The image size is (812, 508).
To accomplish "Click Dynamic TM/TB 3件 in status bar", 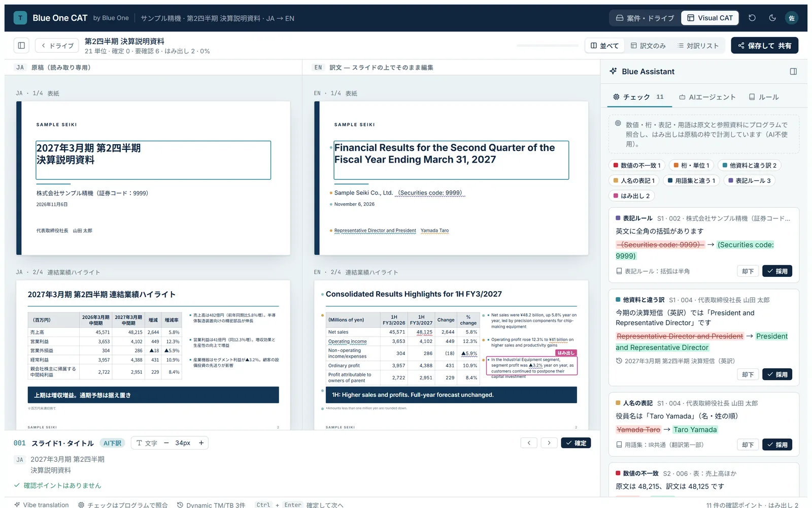I will click(211, 505).
